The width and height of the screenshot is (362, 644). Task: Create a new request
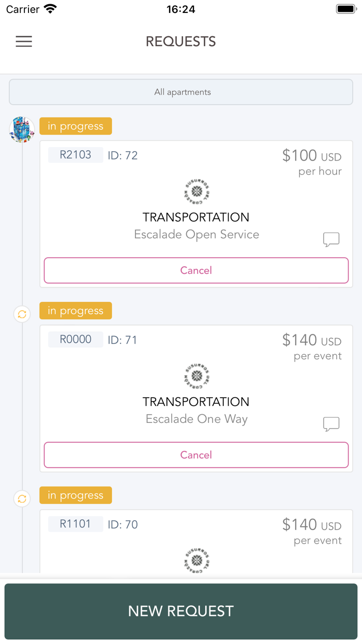pos(181,611)
